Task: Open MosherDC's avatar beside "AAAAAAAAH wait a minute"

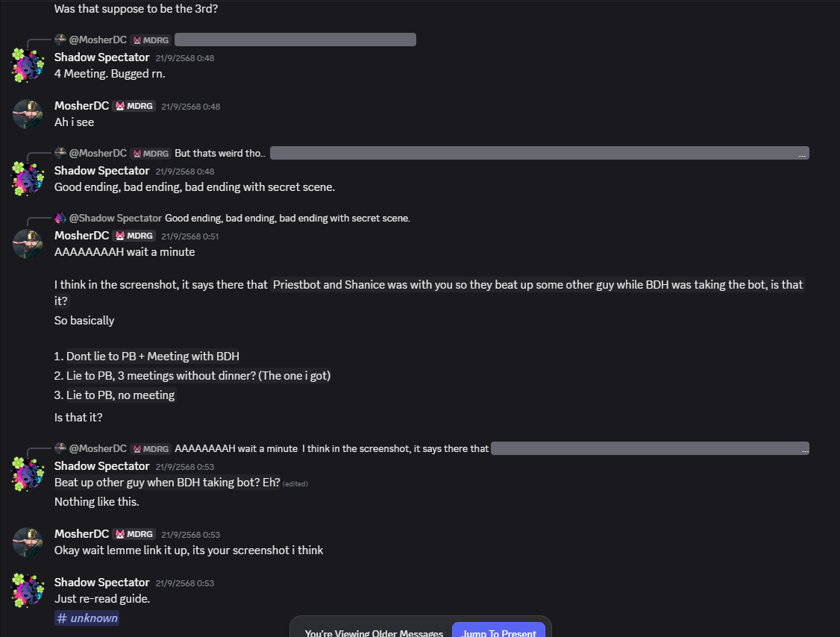Action: click(28, 243)
